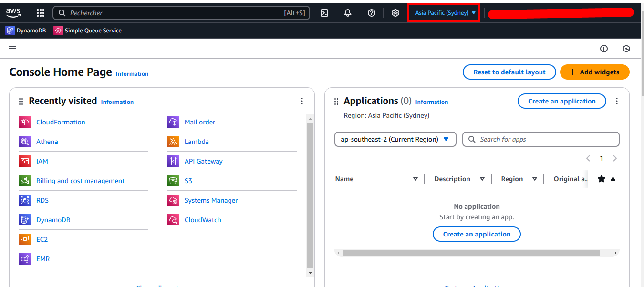
Task: Click the Lambda service icon
Action: [x=173, y=142]
